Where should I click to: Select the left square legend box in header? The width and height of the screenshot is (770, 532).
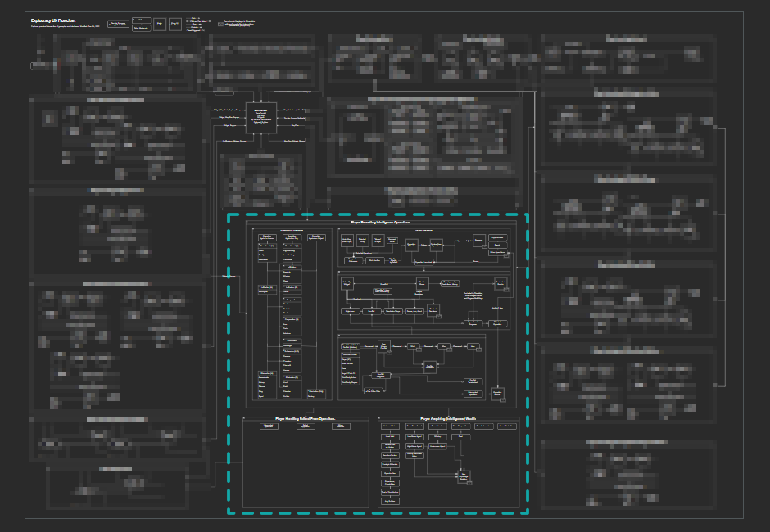159,25
